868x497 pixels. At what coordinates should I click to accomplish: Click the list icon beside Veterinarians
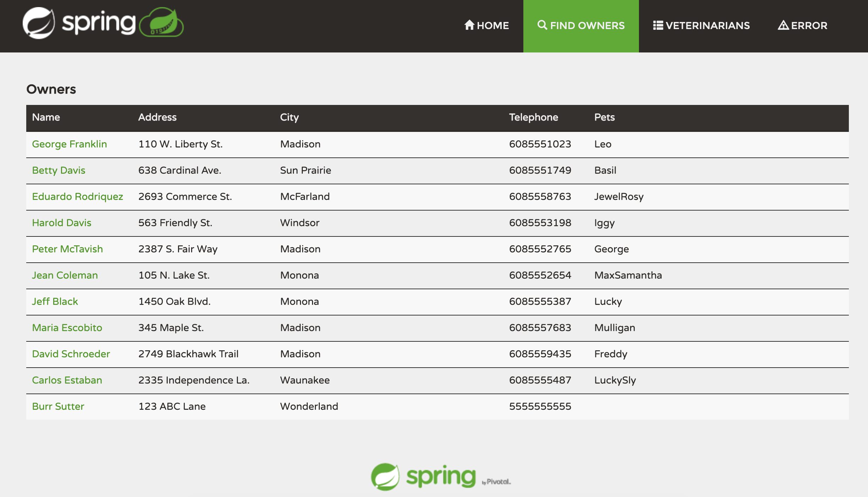[x=658, y=25]
